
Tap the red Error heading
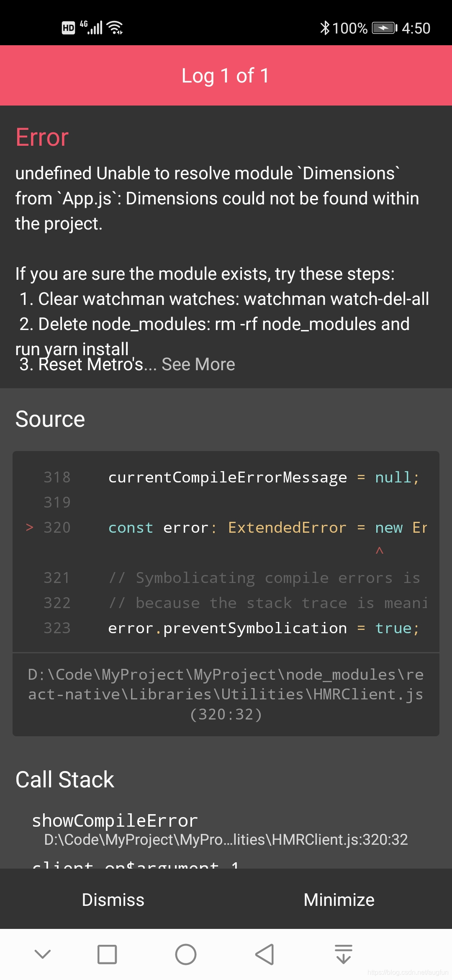coord(41,137)
